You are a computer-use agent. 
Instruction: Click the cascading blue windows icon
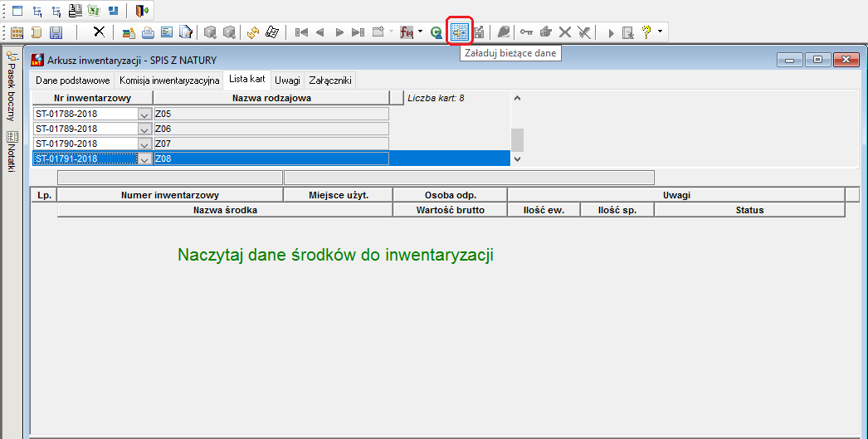pyautogui.click(x=114, y=11)
